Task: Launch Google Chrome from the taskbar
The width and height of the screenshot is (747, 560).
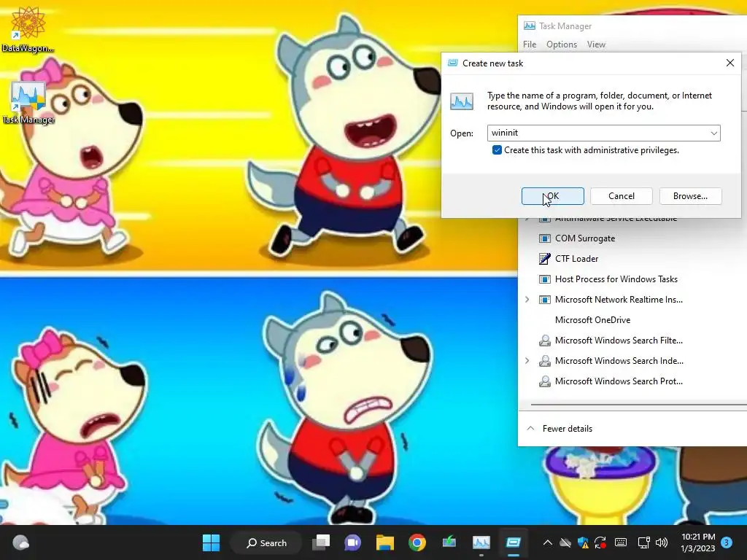Action: (x=417, y=542)
